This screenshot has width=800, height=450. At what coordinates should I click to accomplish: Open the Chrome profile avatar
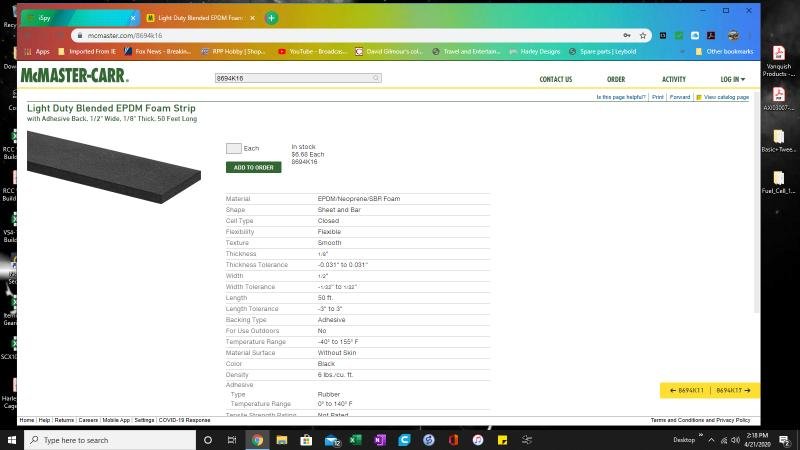tap(733, 35)
